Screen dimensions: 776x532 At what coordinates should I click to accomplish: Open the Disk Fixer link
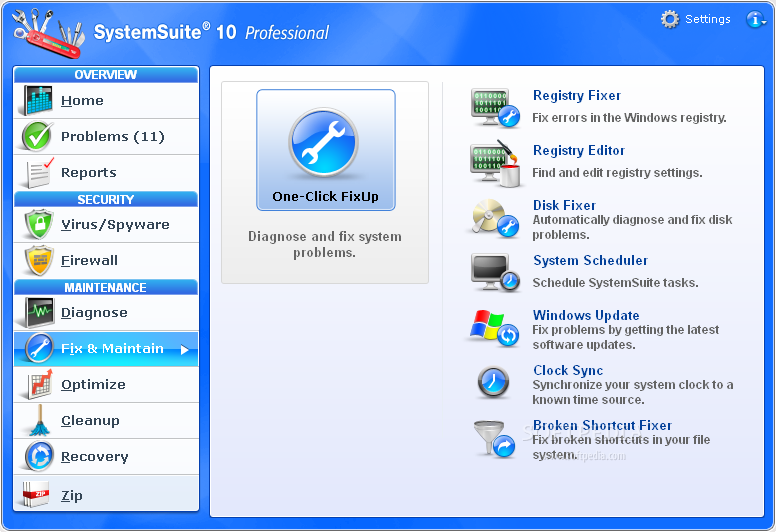[x=564, y=205]
